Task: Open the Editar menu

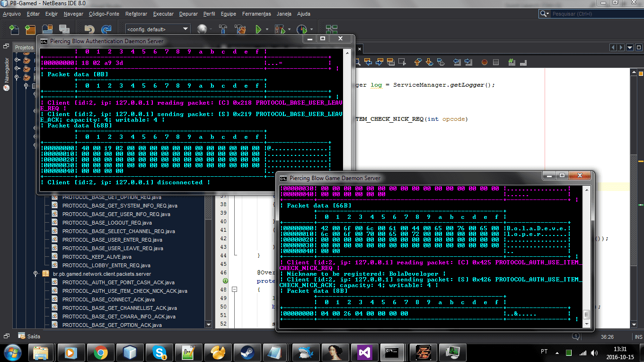Action: point(33,14)
